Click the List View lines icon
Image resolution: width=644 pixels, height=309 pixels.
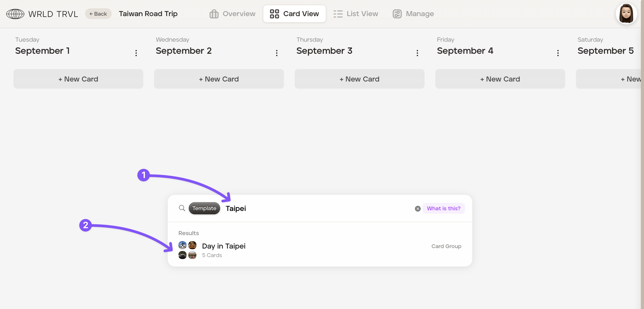(x=338, y=14)
